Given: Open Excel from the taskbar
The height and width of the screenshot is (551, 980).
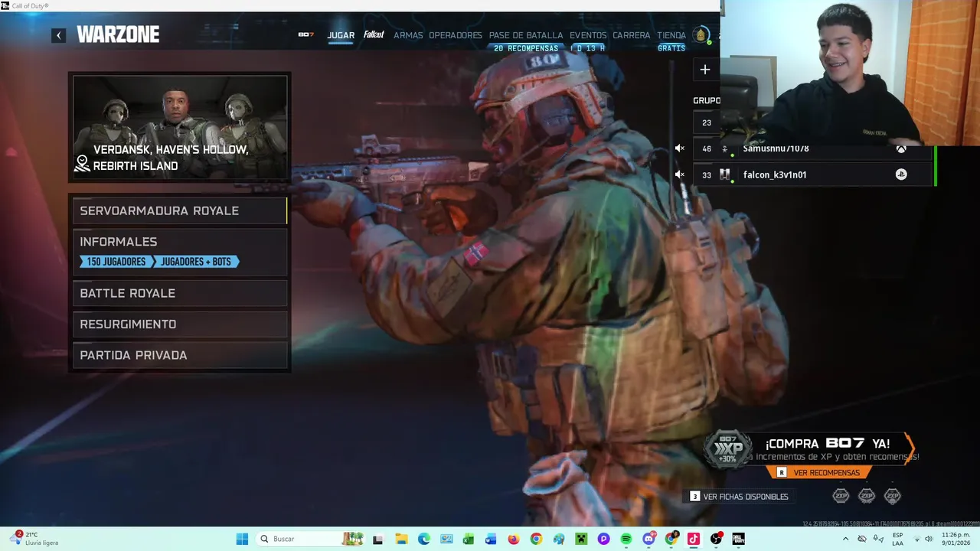Looking at the screenshot, I should (469, 539).
